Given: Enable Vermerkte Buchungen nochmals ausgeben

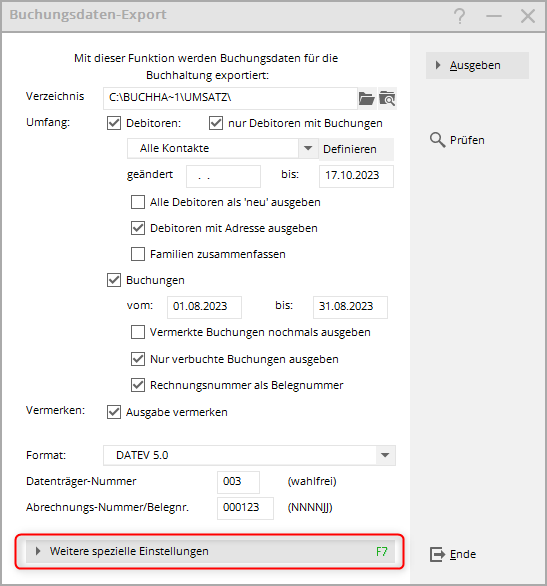Looking at the screenshot, I should [138, 332].
